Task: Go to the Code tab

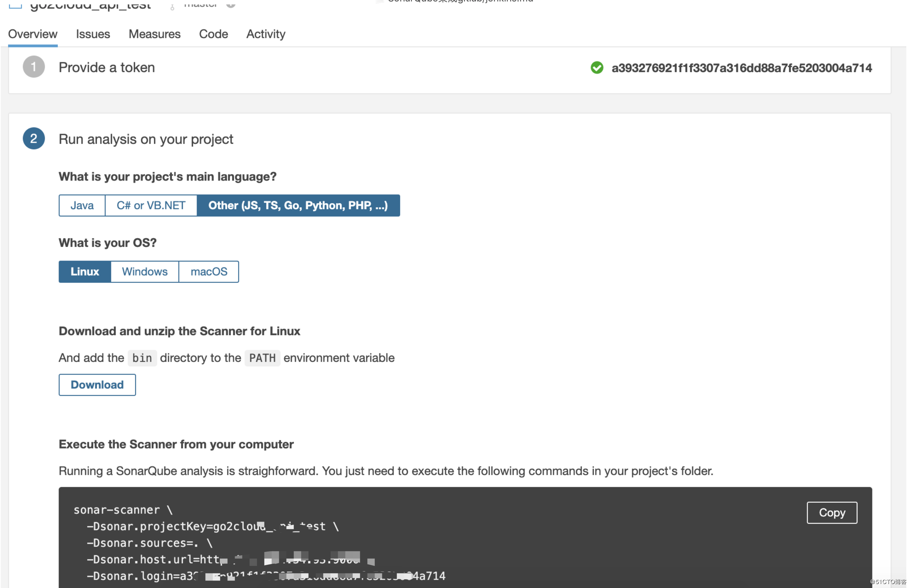Action: [x=213, y=34]
